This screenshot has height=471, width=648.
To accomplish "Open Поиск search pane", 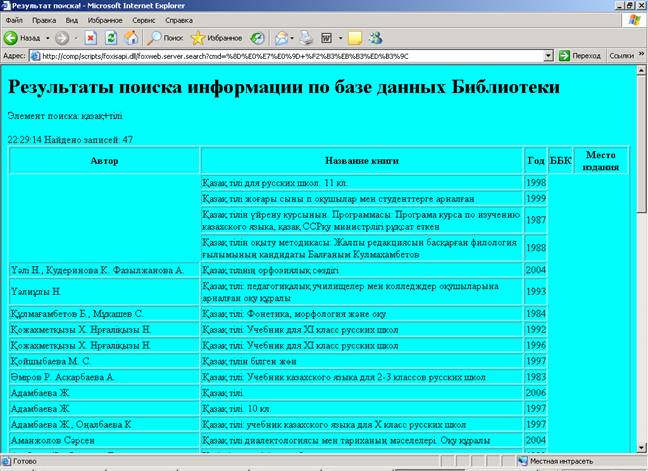I will pyautogui.click(x=165, y=38).
